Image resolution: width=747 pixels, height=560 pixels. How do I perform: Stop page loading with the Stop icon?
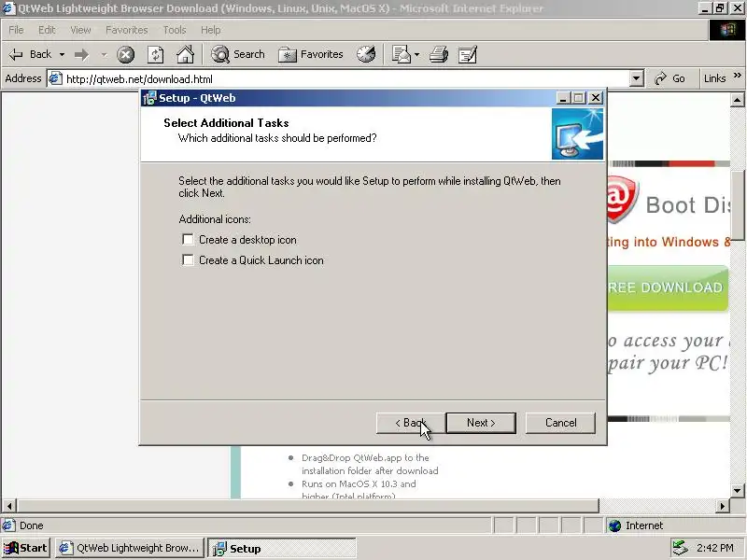pyautogui.click(x=126, y=55)
